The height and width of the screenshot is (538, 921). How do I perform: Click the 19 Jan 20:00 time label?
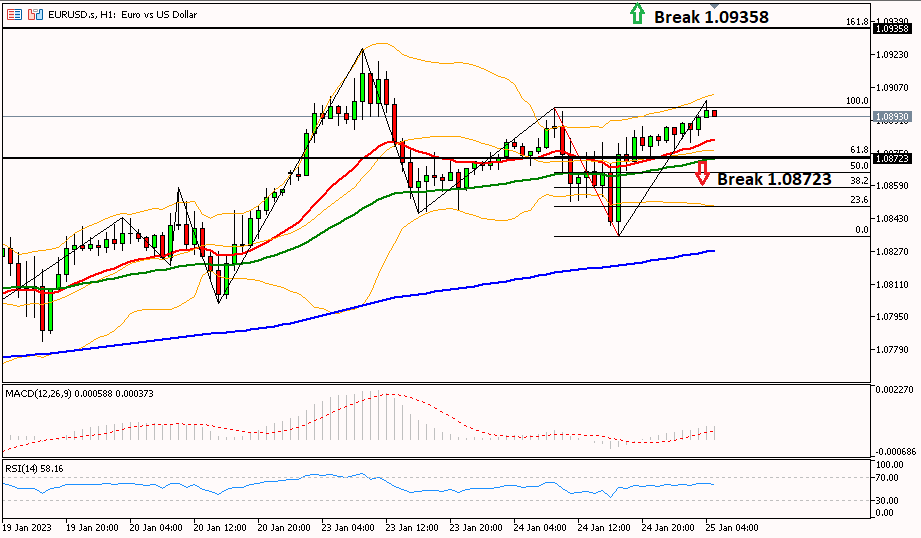(x=92, y=527)
